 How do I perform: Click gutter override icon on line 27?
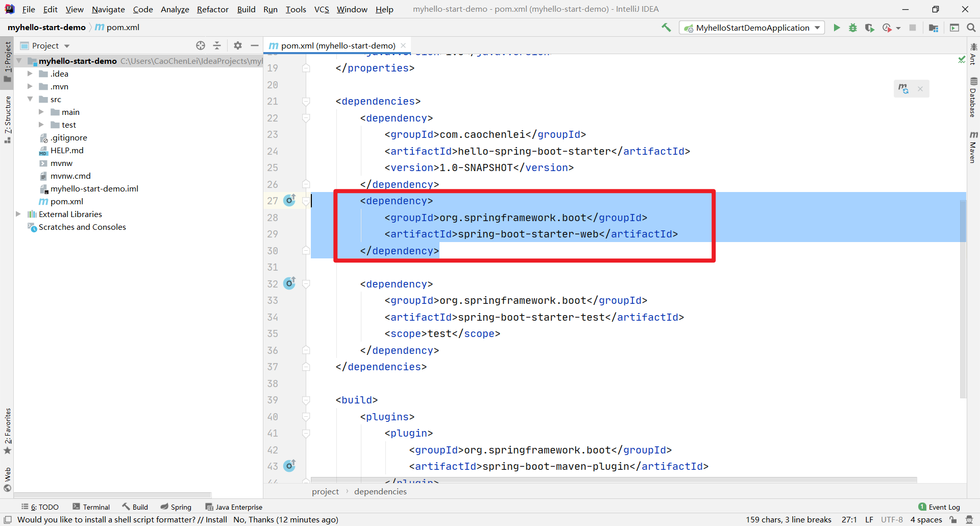(289, 200)
